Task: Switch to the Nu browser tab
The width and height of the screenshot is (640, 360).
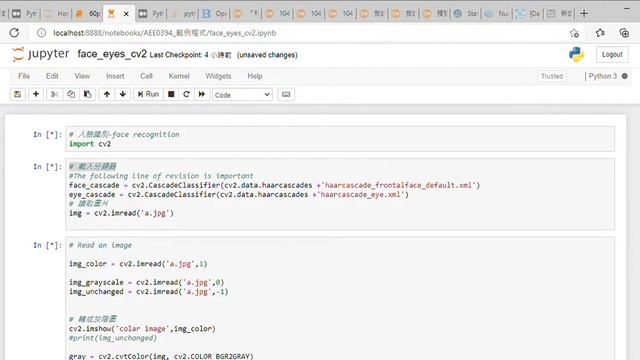Action: point(497,14)
